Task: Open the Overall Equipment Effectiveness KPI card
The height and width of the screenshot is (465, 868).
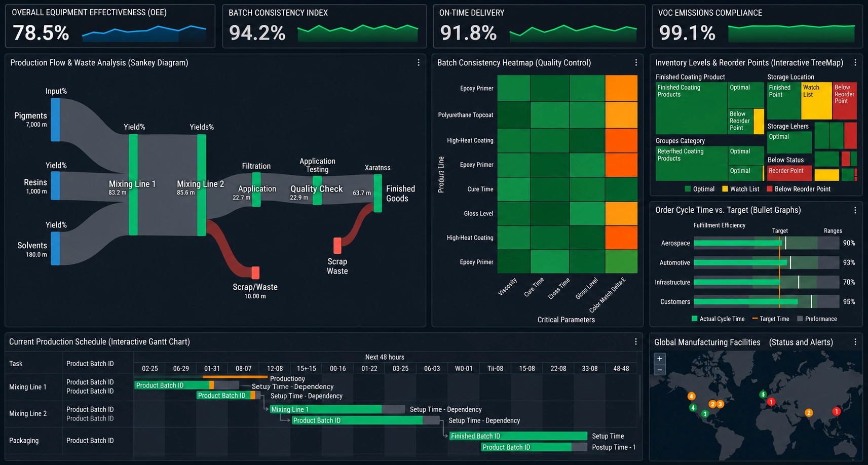Action: (x=110, y=26)
